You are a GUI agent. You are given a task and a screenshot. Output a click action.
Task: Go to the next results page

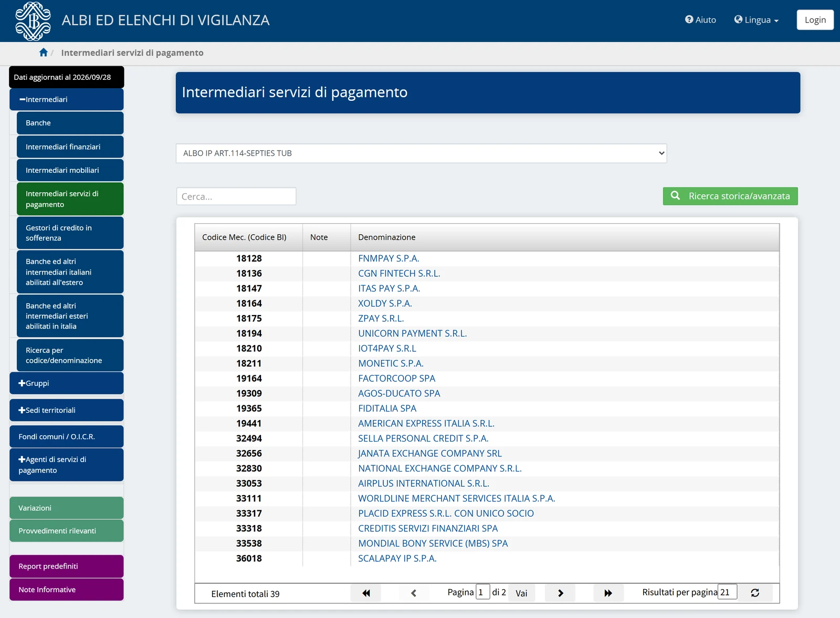point(560,593)
